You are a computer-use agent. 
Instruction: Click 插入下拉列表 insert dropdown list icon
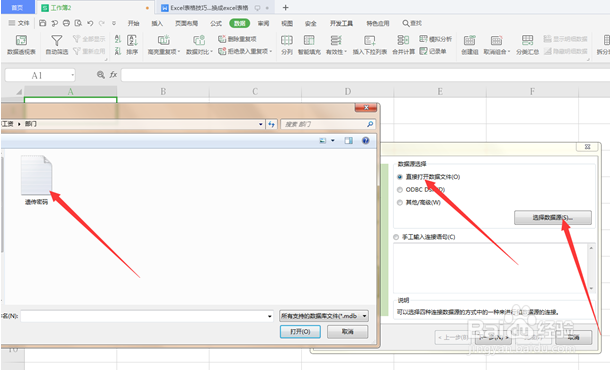tap(369, 40)
